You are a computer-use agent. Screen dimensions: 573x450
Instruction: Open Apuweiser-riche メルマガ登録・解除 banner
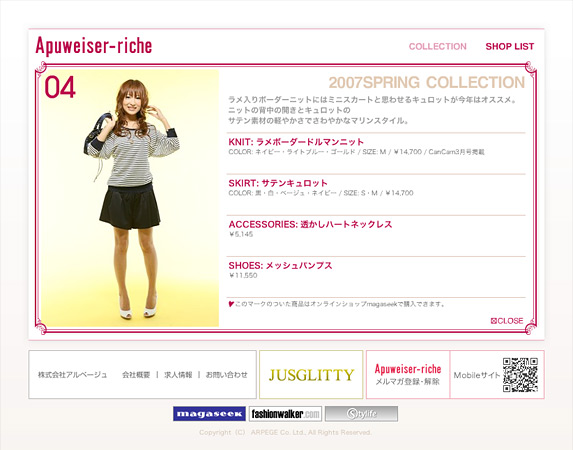coord(408,375)
